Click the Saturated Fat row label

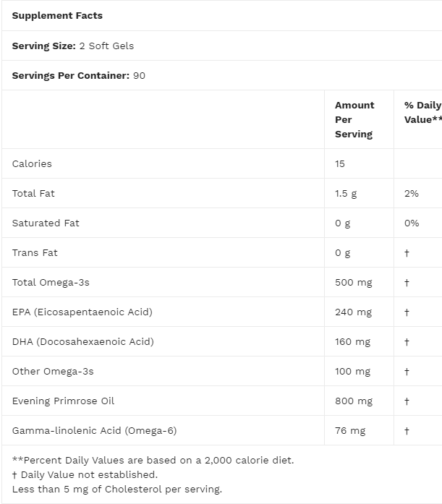coord(46,223)
